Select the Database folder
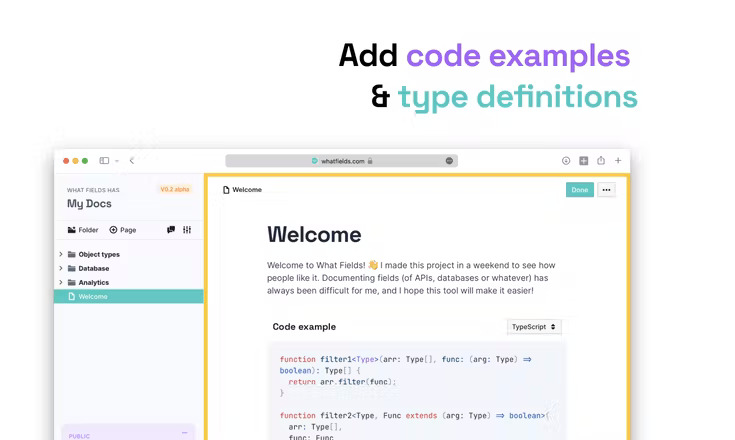The height and width of the screenshot is (440, 735). pyautogui.click(x=89, y=268)
